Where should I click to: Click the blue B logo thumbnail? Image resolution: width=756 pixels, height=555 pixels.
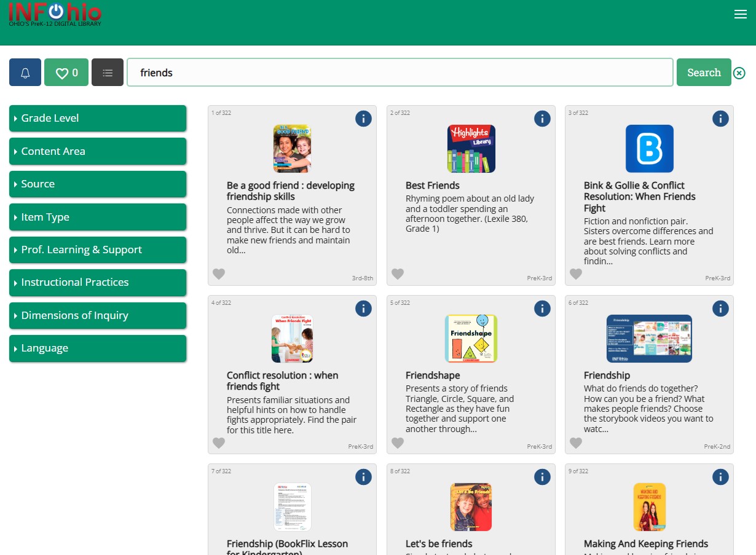coord(650,149)
